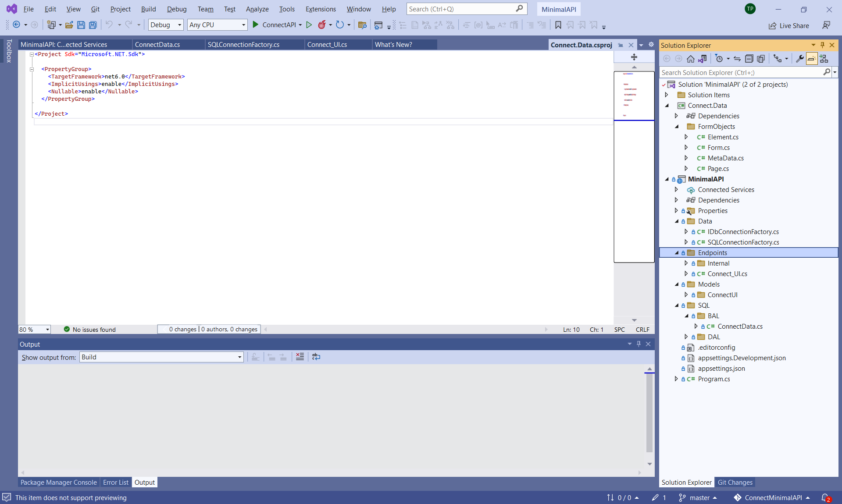Viewport: 842px width, 504px height.
Task: Open Show output from Build dropdown
Action: pyautogui.click(x=161, y=357)
